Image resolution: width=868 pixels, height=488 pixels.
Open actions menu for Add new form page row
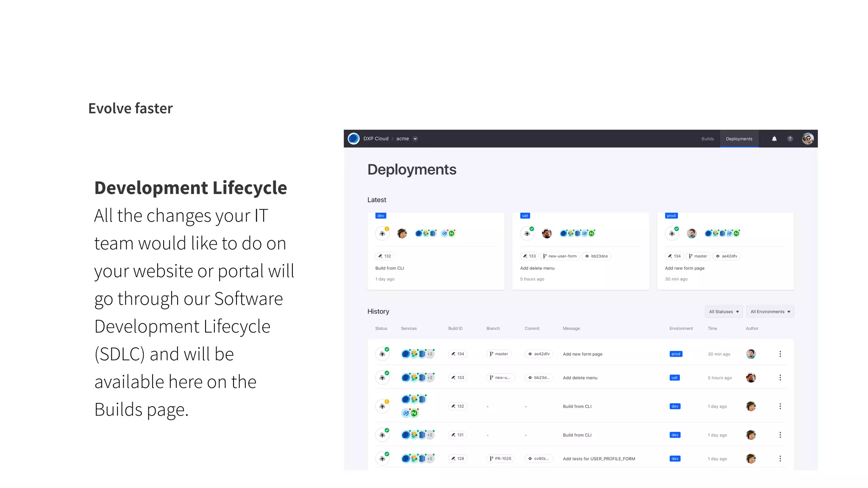pos(780,354)
